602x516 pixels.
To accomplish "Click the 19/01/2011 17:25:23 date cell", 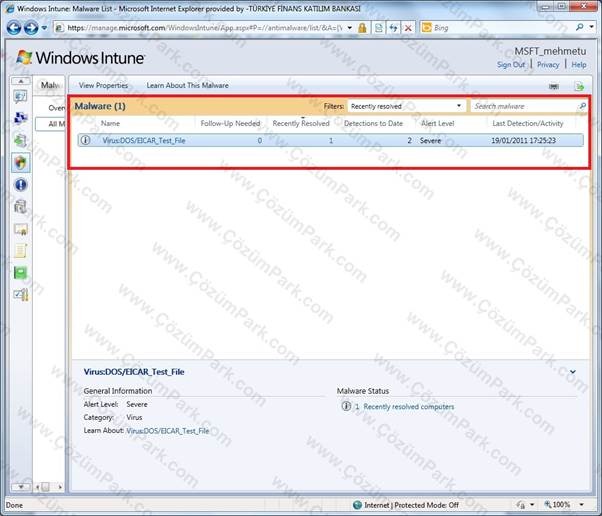I will click(523, 141).
